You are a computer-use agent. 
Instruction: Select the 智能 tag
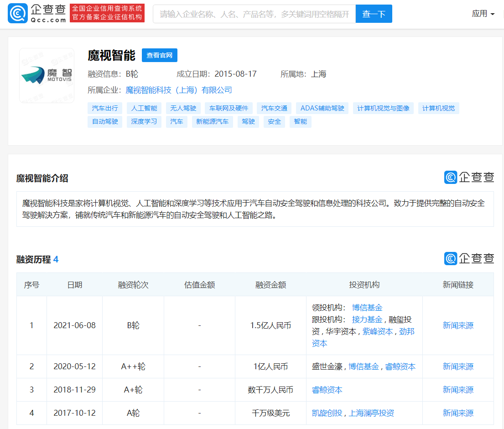click(300, 121)
